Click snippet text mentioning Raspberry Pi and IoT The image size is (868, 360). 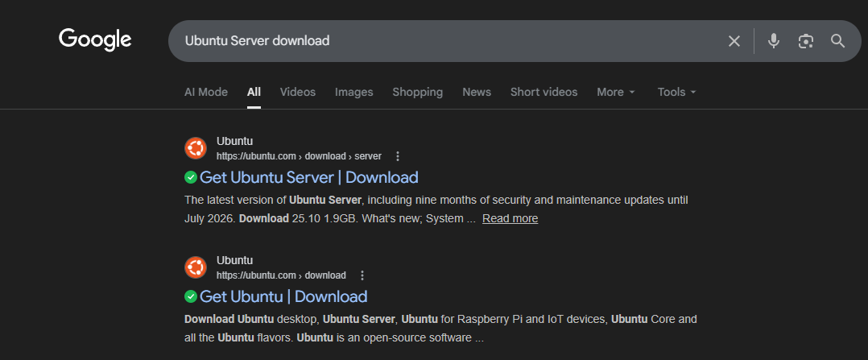[x=440, y=329]
